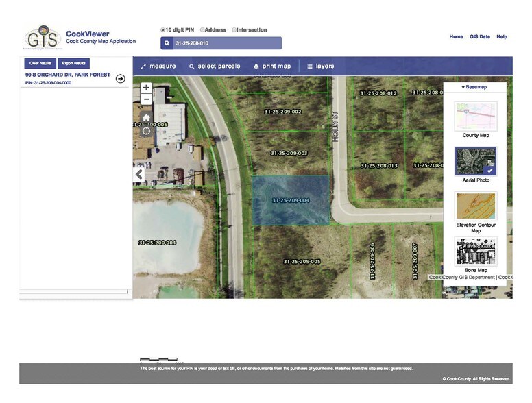The image size is (532, 403).
Task: Click the CookViewer GIS logo
Action: click(42, 38)
